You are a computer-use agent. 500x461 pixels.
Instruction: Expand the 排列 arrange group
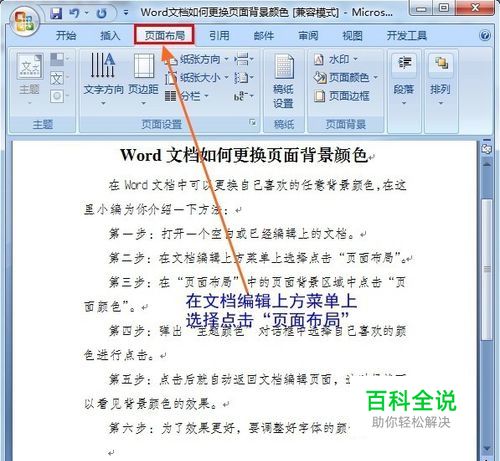[x=441, y=80]
